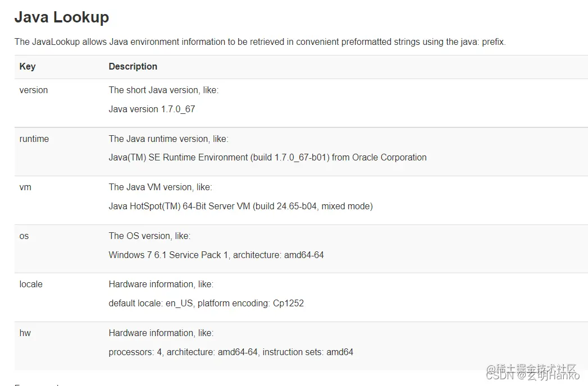Click the processors: 4 architecture example line
This screenshot has height=386, width=588.
(x=231, y=352)
